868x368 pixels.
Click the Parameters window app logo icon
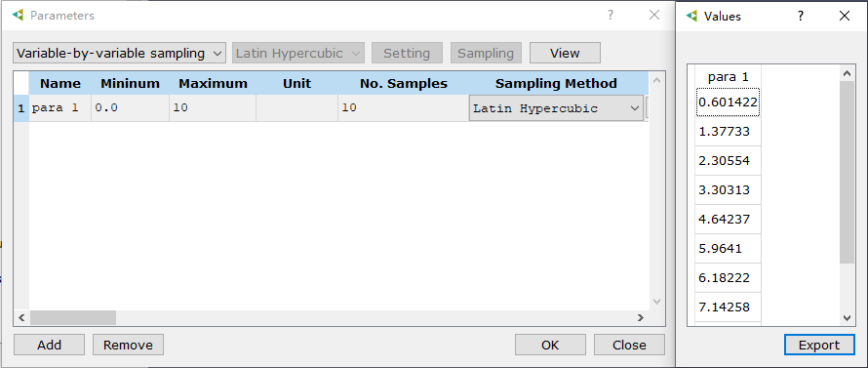tap(18, 16)
